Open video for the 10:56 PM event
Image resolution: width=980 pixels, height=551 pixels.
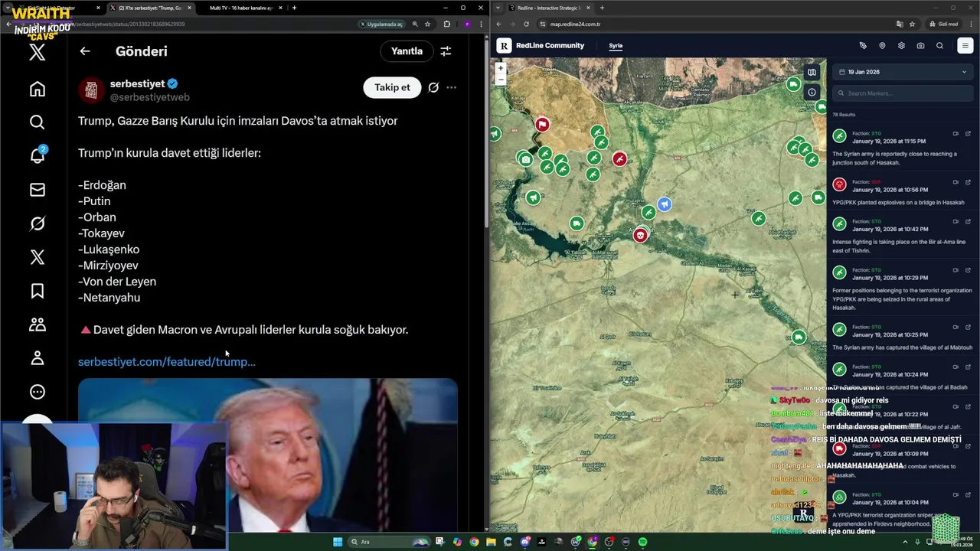pos(955,182)
